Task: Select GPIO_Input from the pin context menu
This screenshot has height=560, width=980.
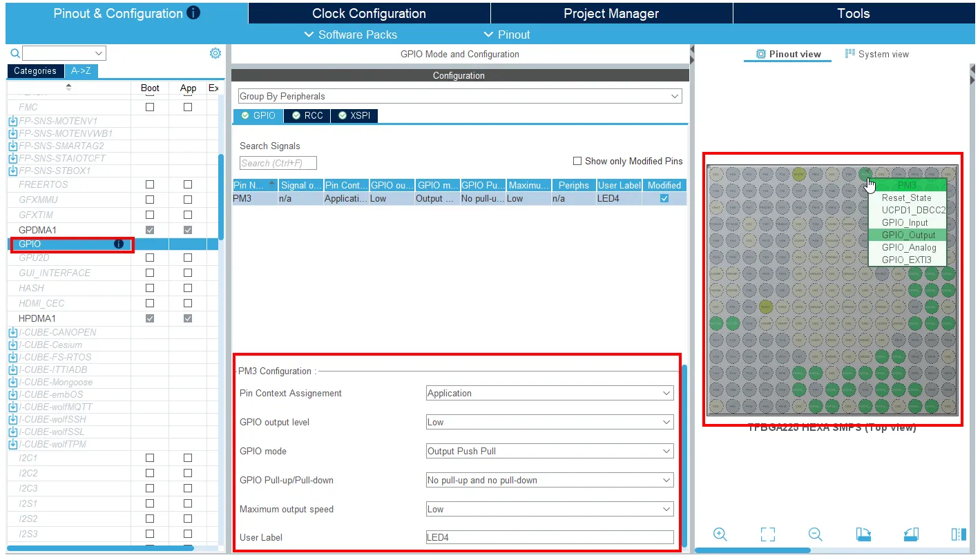Action: tap(907, 222)
